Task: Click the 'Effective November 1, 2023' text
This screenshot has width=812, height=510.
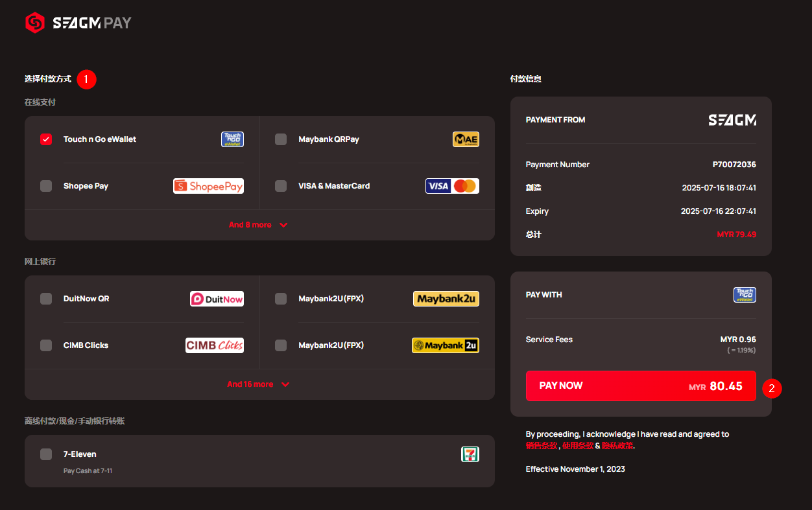Action: click(575, 469)
